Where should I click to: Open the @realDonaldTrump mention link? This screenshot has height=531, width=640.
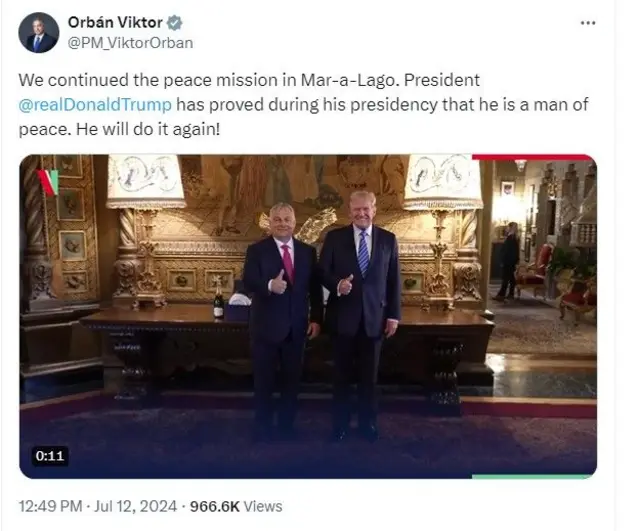click(x=95, y=104)
